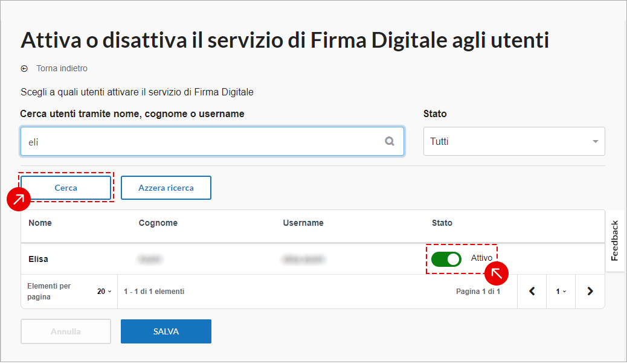
Task: Save changes with SALVA button
Action: click(166, 331)
